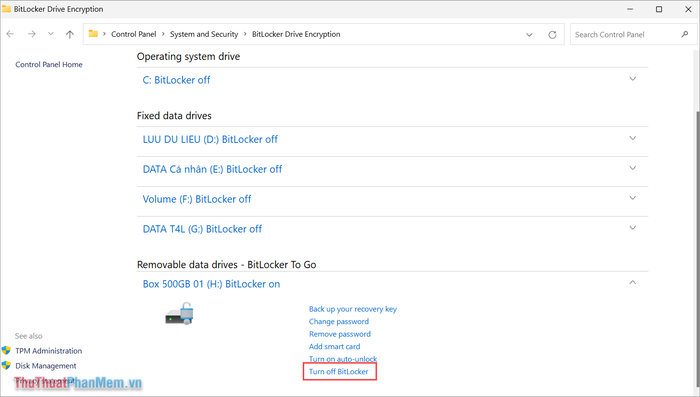Expand the C: BitLocker off section chevron

tap(633, 79)
